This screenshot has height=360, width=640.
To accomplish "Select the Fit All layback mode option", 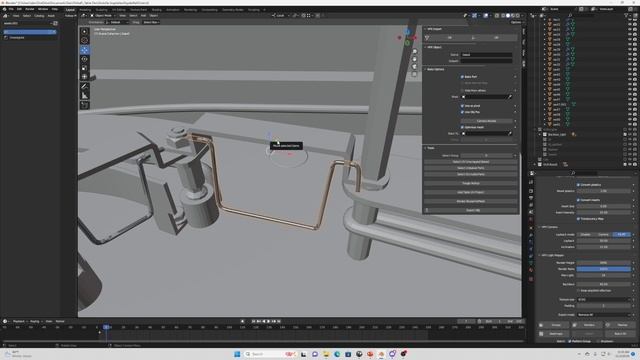I will tap(621, 235).
